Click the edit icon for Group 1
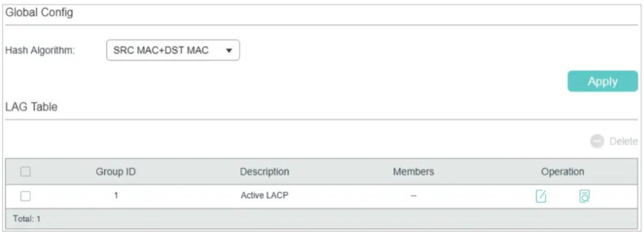The image size is (644, 232). [541, 196]
